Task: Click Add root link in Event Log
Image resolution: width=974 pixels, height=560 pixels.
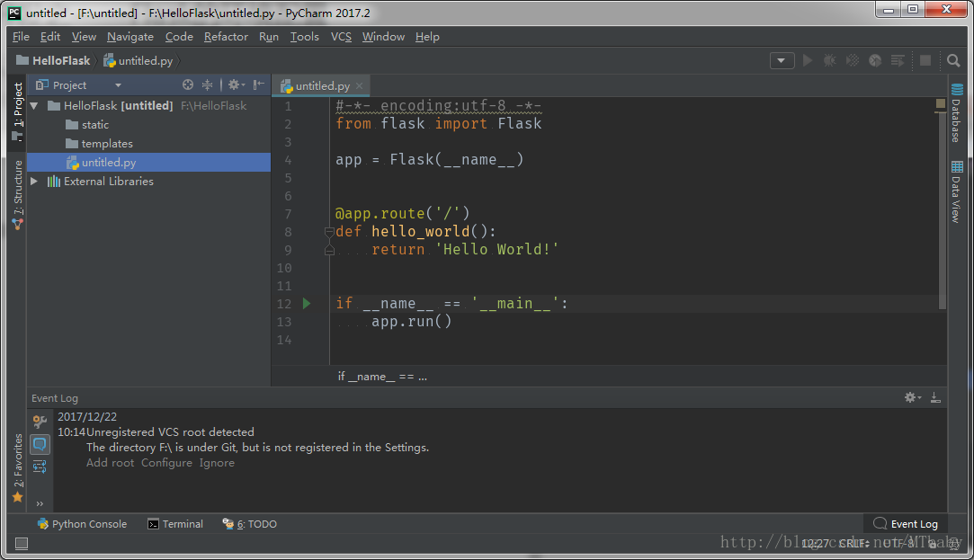Action: [x=110, y=463]
